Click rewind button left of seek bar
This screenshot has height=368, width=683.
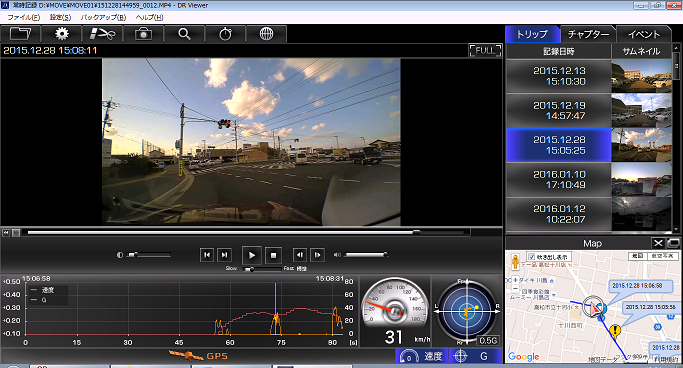[x=6, y=233]
